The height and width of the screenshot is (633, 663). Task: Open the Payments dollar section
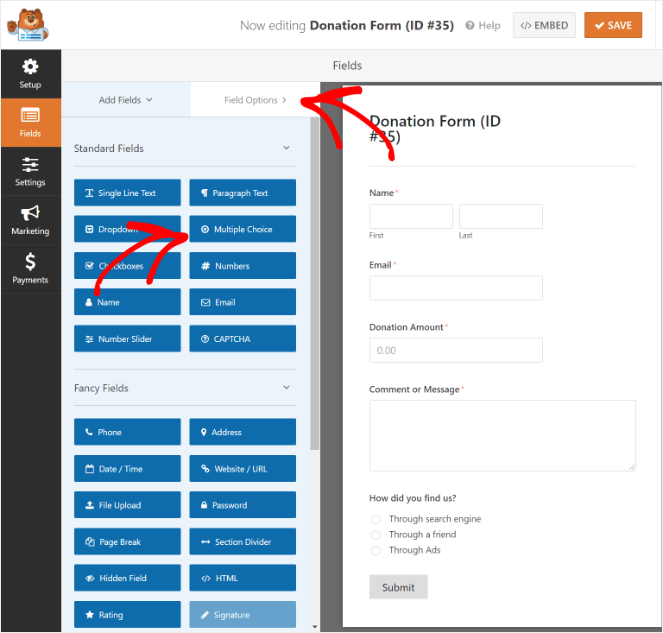(30, 269)
